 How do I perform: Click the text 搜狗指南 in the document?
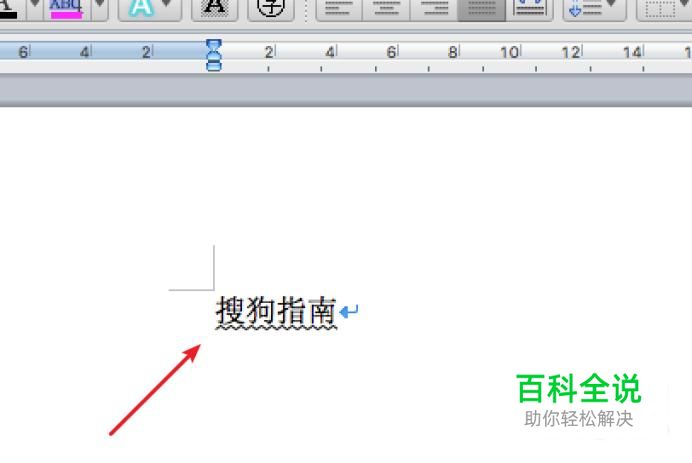[276, 311]
